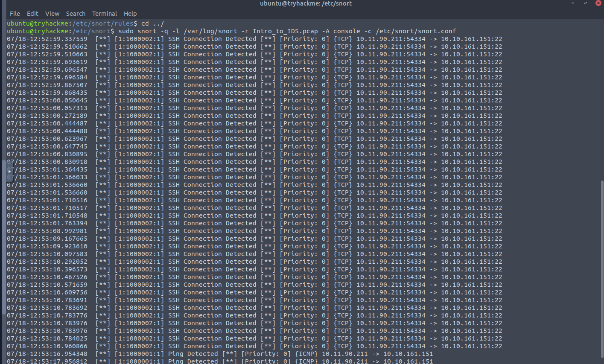Click '{TCP}' on the 12:53:00.830918 row

(x=343, y=162)
